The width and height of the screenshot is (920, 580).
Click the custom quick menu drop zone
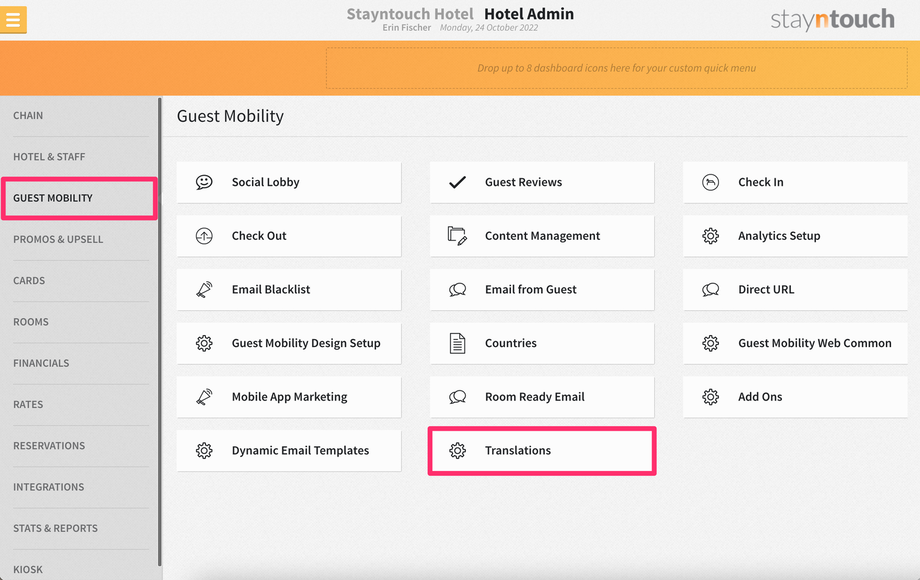pyautogui.click(x=617, y=68)
